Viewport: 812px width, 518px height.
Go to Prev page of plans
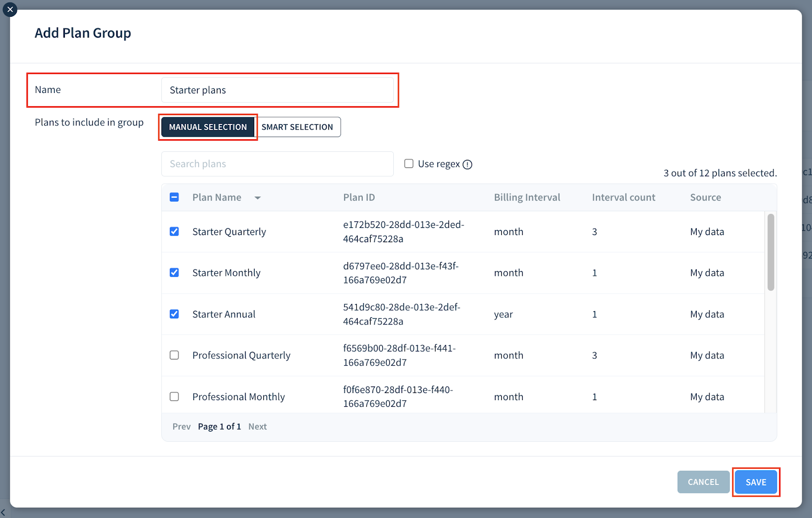[182, 427]
